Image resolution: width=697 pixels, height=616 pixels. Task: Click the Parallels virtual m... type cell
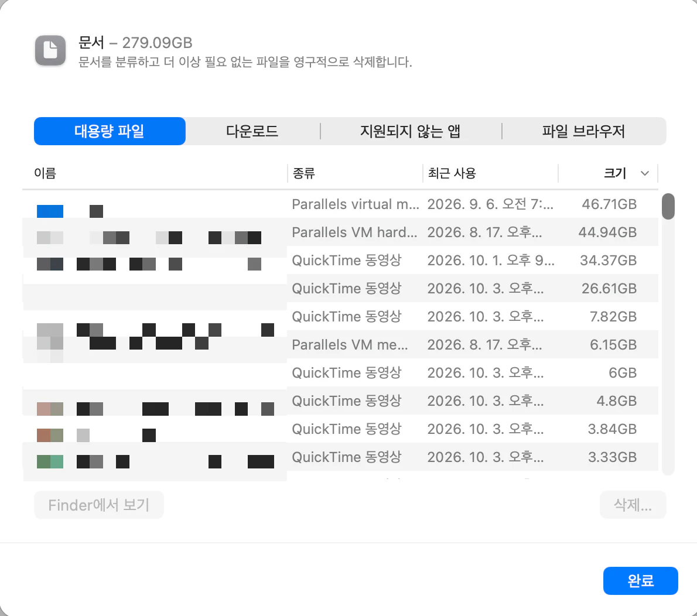[355, 204]
